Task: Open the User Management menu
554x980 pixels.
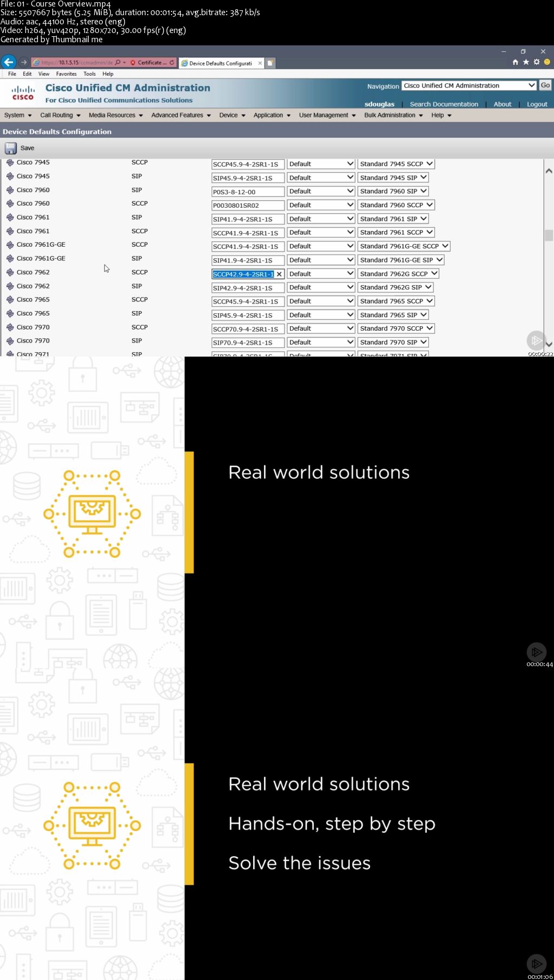Action: pyautogui.click(x=327, y=115)
